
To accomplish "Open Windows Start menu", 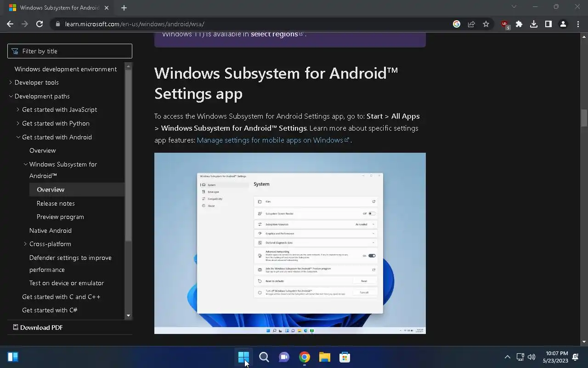I will point(243,357).
